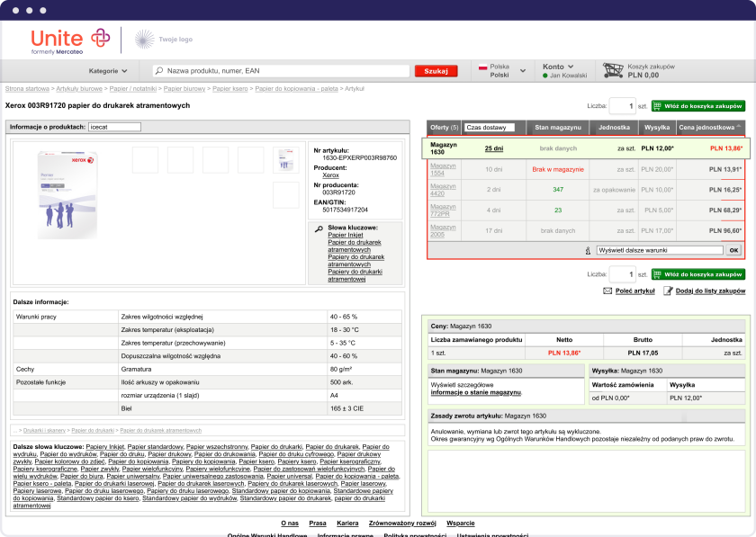Click the lower Włóż do koszyka zakupów button
Image resolution: width=756 pixels, height=537 pixels.
[698, 274]
